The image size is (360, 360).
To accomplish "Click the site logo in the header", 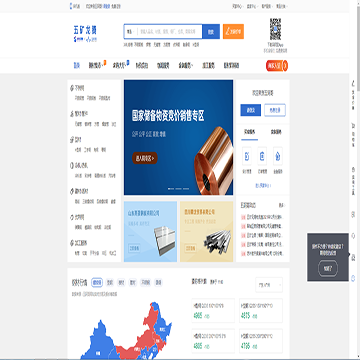I will point(85,34).
